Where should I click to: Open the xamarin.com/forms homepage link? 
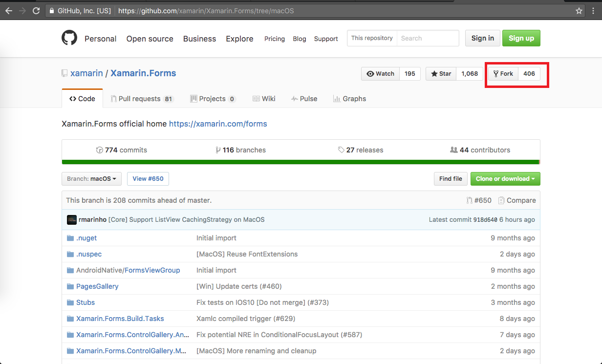click(218, 124)
